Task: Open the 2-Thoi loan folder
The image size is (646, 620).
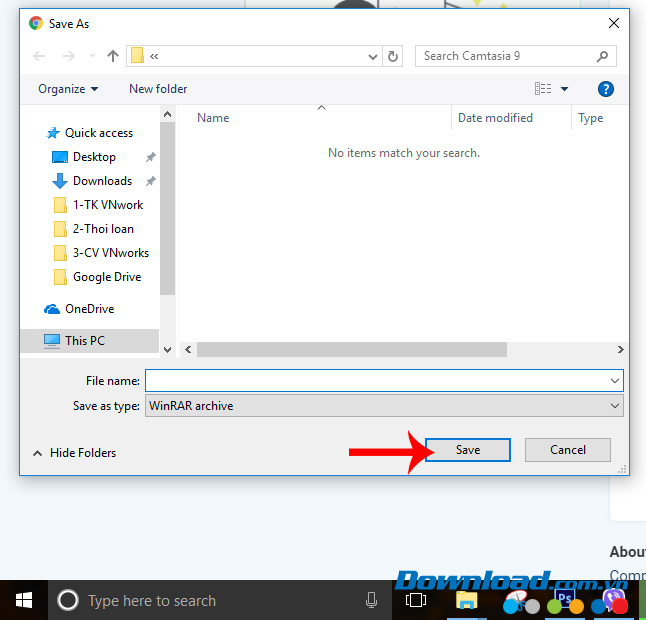Action: (94, 229)
